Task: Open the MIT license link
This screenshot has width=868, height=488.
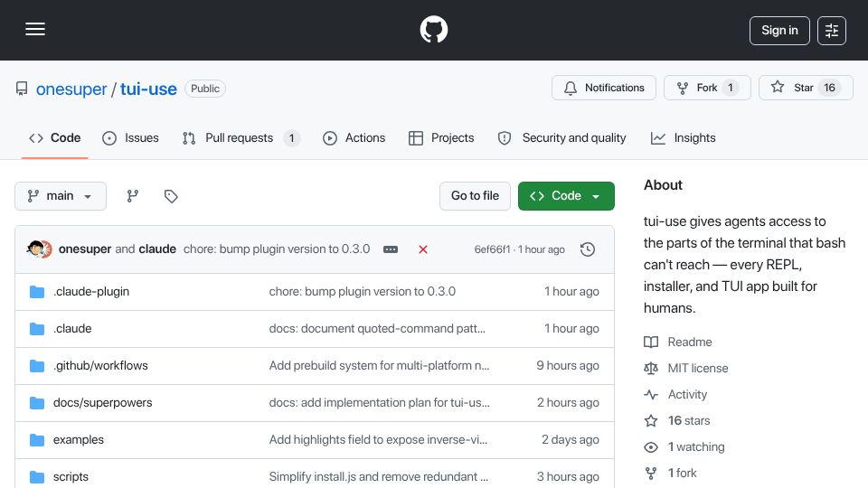Action: coord(698,369)
